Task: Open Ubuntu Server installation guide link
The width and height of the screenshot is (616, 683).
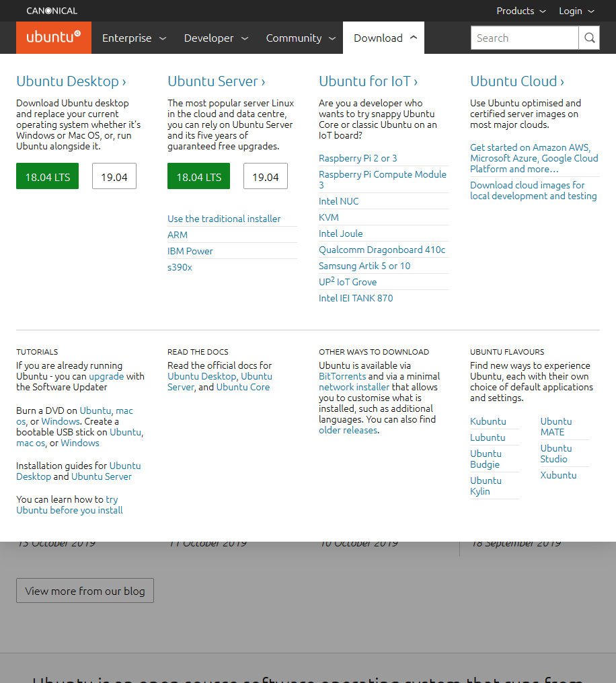Action: (102, 476)
